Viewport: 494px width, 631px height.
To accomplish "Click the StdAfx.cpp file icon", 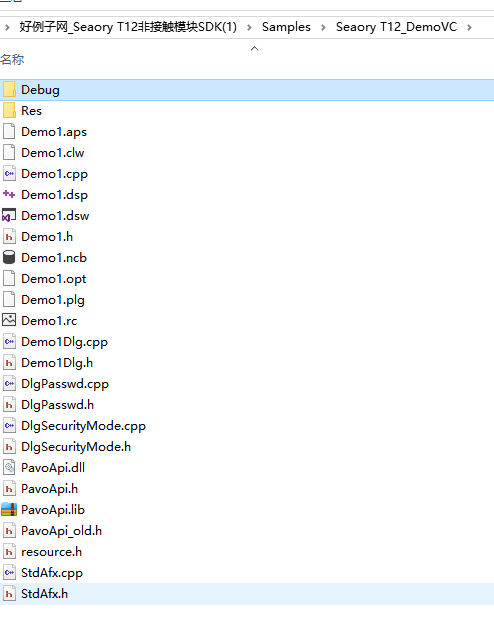I will pyautogui.click(x=9, y=573).
